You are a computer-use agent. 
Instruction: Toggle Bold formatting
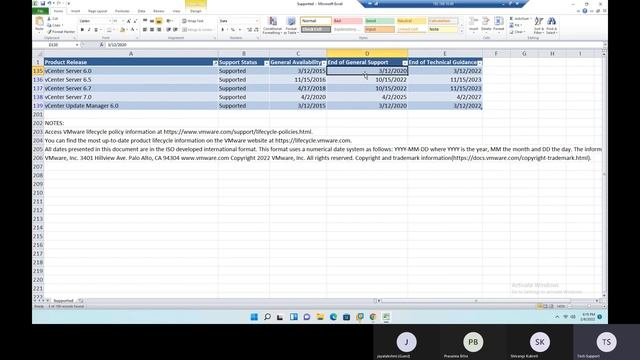point(82,30)
